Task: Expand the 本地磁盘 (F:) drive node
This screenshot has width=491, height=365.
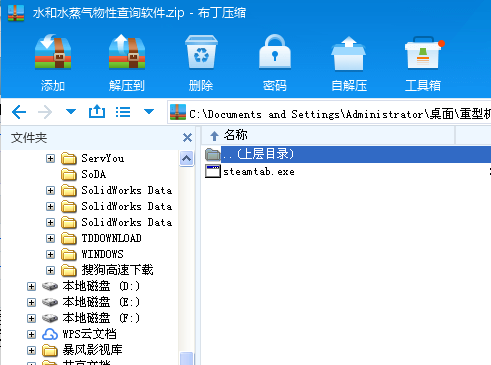Action: [31, 318]
